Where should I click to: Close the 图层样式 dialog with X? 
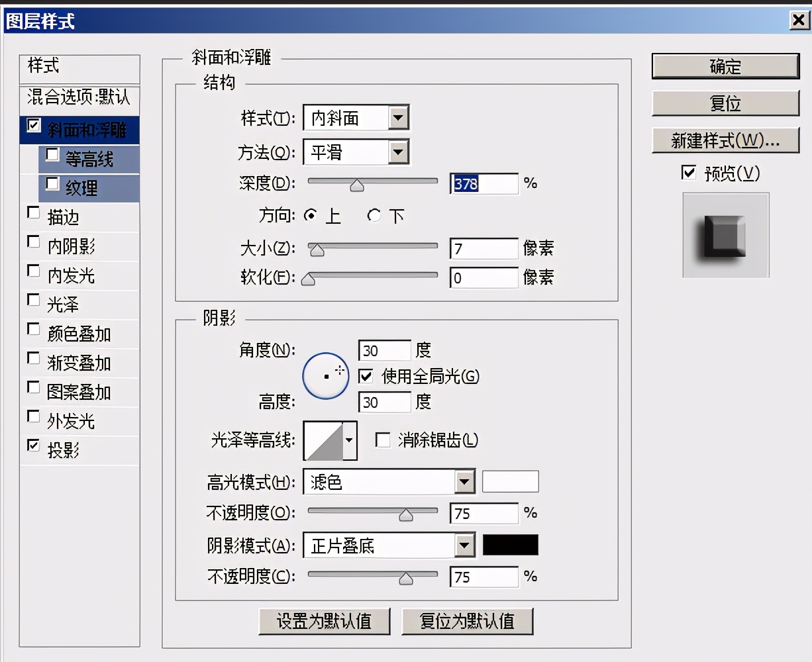pyautogui.click(x=799, y=21)
